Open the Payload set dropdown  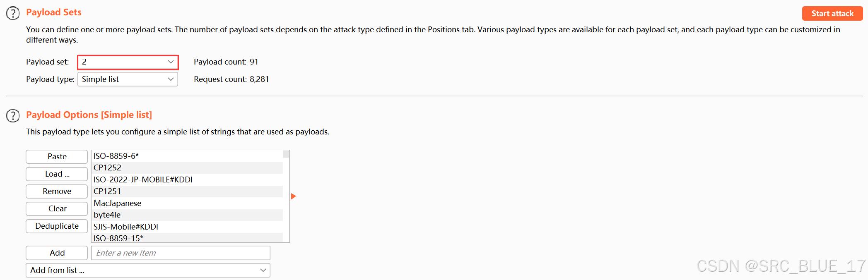coord(128,62)
